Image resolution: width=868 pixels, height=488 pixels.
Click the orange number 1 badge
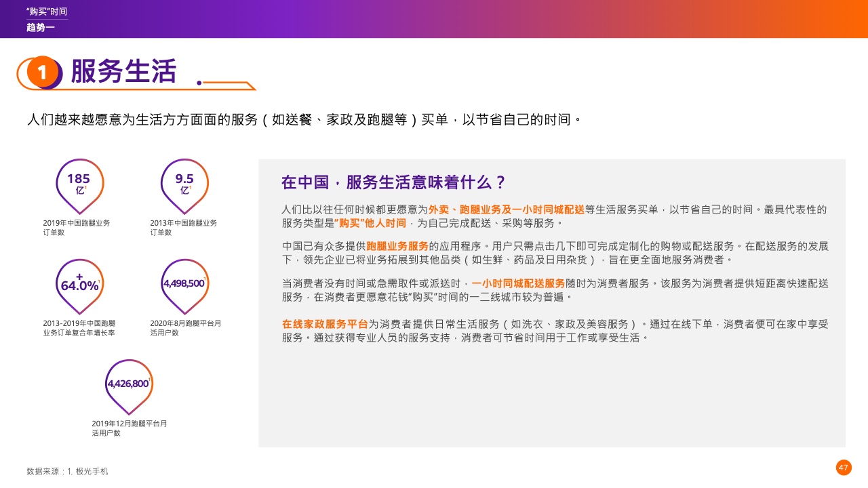pos(43,73)
